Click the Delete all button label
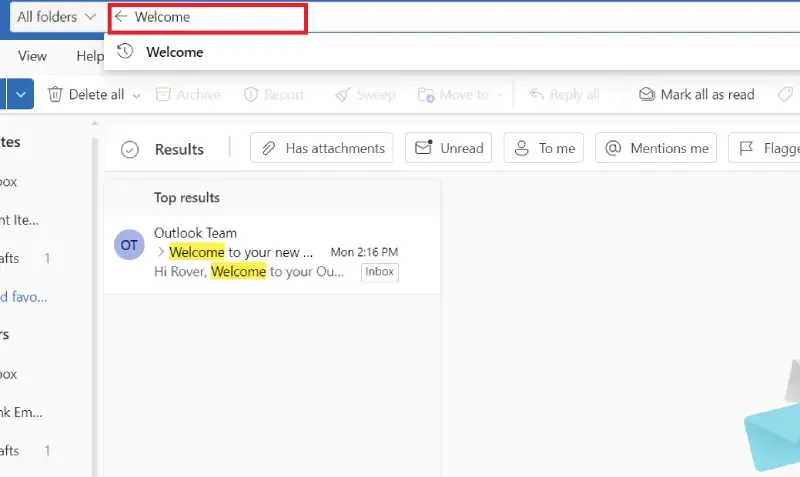 [96, 94]
